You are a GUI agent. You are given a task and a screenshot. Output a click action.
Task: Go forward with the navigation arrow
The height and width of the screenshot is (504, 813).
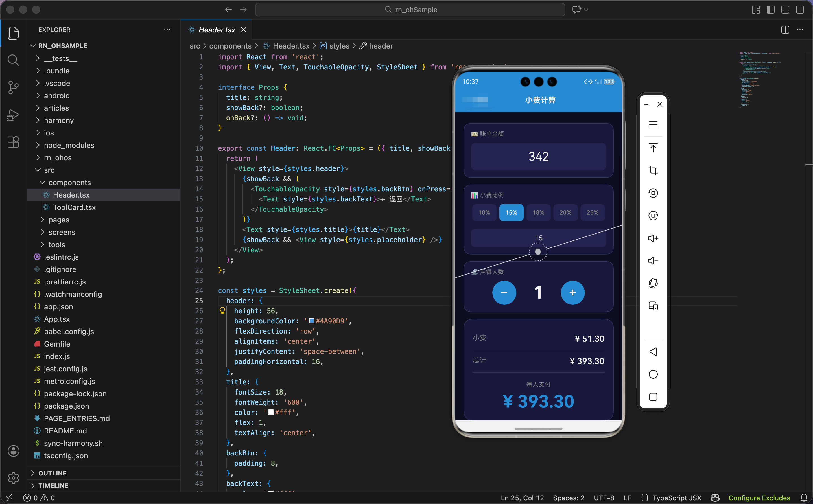pyautogui.click(x=243, y=10)
